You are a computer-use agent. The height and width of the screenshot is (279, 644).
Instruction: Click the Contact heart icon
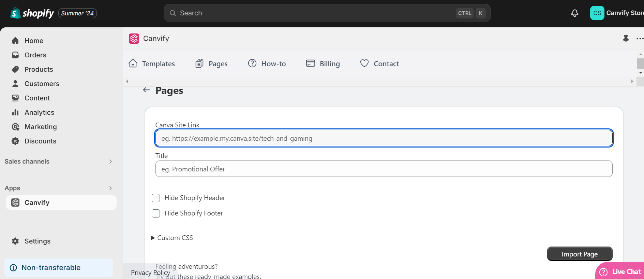click(x=364, y=63)
